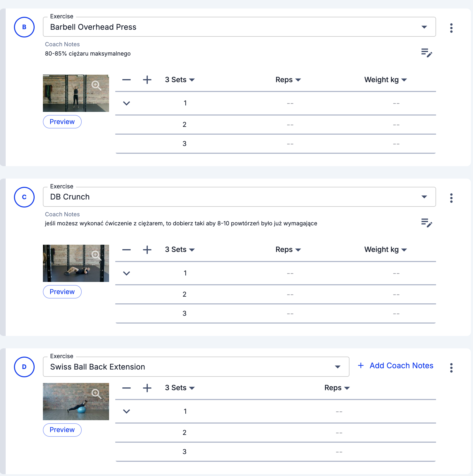This screenshot has height=476, width=473.
Task: Open the three-dot menu for DB Crunch
Action: [451, 198]
